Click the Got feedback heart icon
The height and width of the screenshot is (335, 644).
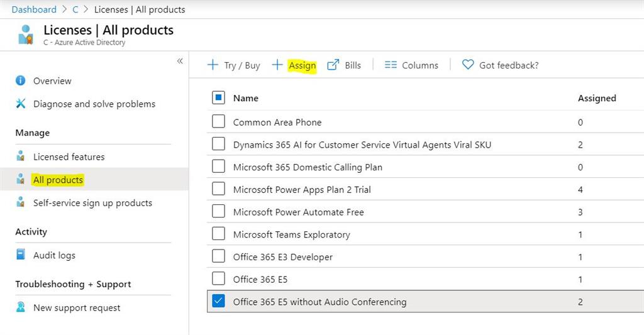coord(467,65)
